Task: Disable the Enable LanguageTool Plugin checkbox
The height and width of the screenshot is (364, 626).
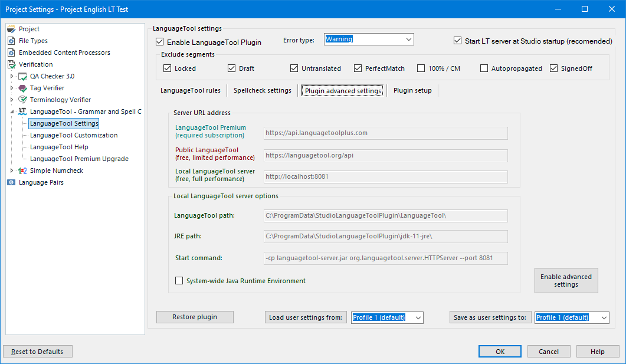Action: tap(159, 42)
